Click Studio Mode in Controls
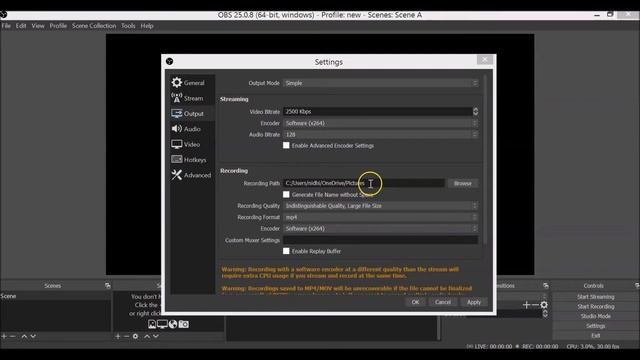The height and width of the screenshot is (360, 640). (596, 316)
